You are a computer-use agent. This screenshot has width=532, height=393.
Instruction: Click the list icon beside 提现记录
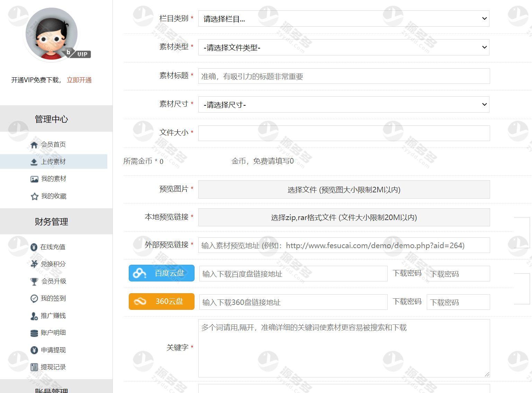tap(34, 367)
